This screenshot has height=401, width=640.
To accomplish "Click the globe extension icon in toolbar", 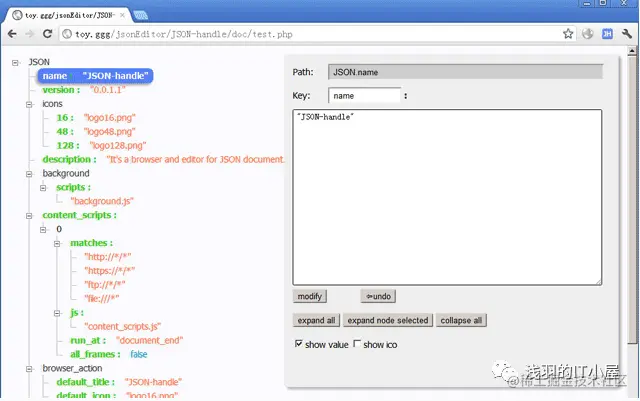I will coord(587,34).
